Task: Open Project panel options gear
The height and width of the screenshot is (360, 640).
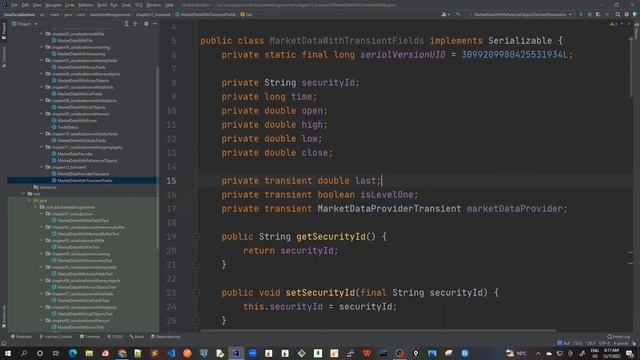Action: tap(146, 24)
